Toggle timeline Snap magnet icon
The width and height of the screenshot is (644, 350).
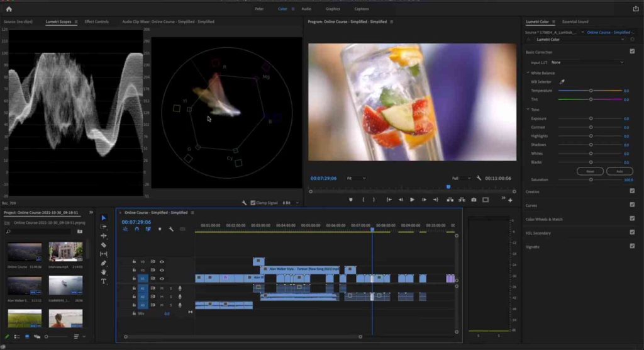point(136,229)
